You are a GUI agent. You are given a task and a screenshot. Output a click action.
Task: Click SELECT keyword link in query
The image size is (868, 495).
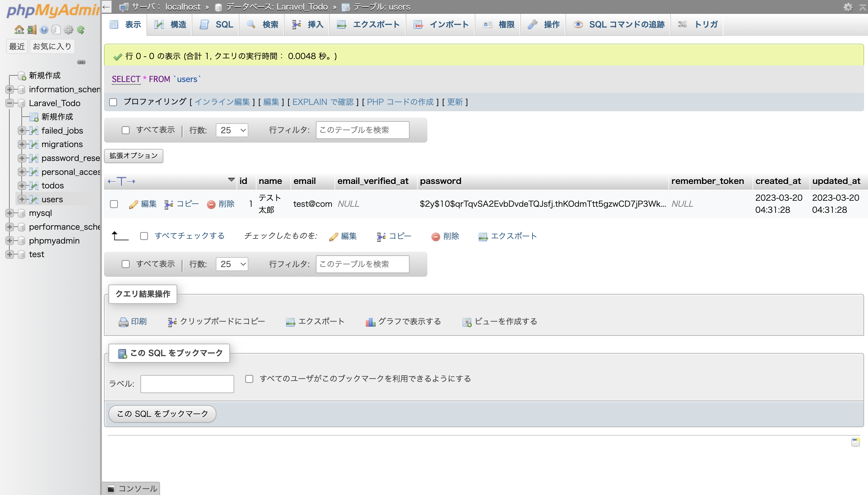coord(126,79)
